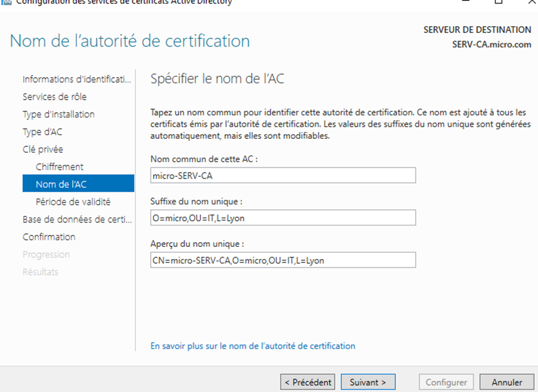Viewport: 538px width, 392px height.
Task: Open Période de validité step
Action: click(73, 201)
